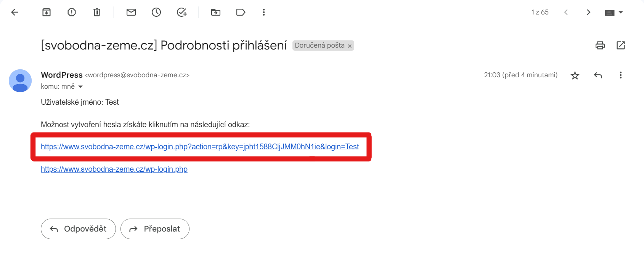Image resolution: width=644 pixels, height=262 pixels.
Task: Star the WordPress message
Action: [575, 75]
